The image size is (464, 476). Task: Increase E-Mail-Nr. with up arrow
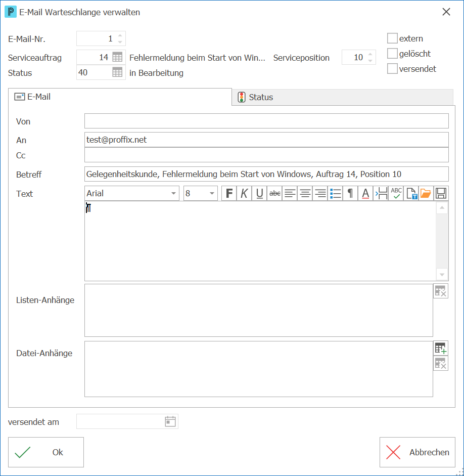[x=120, y=35]
